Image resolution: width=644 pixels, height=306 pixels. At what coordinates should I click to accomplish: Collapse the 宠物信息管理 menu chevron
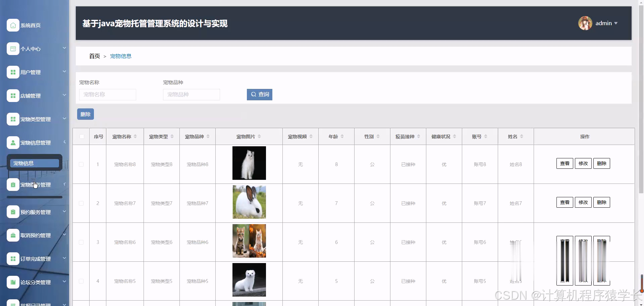coord(64,142)
